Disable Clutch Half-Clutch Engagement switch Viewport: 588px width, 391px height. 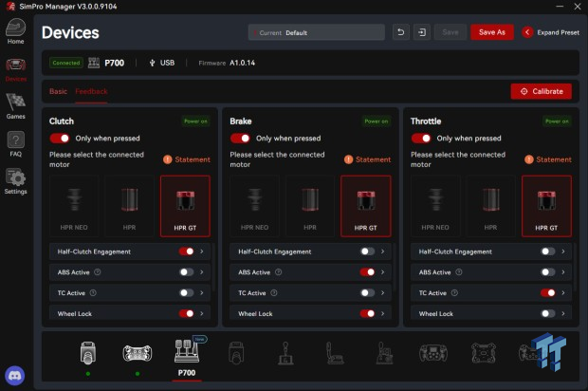tap(187, 251)
